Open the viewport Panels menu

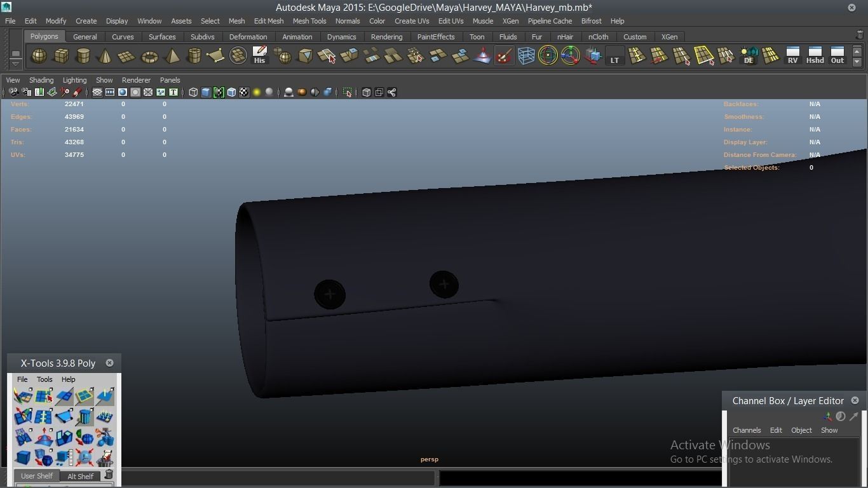(170, 80)
